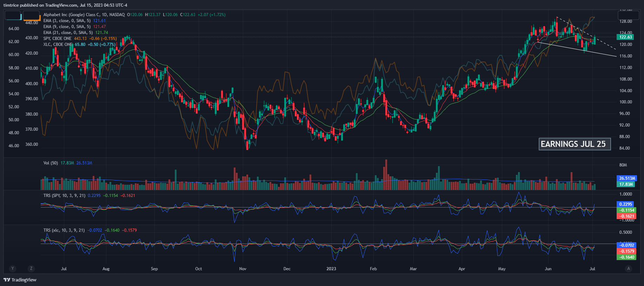
Task: Click the green EMA value 121.74
Action: [x=102, y=33]
